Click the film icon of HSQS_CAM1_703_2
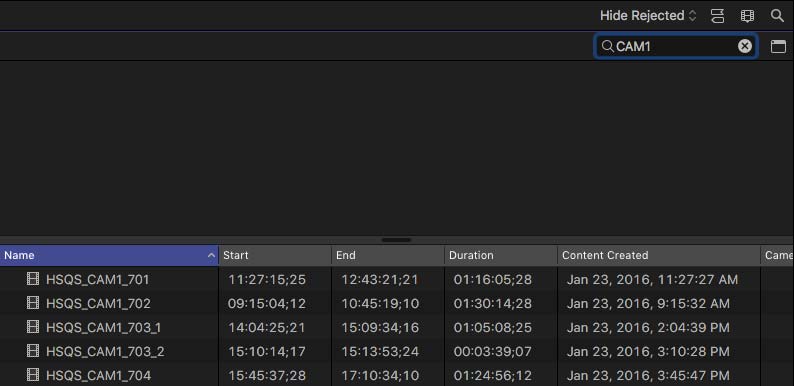 click(x=33, y=351)
